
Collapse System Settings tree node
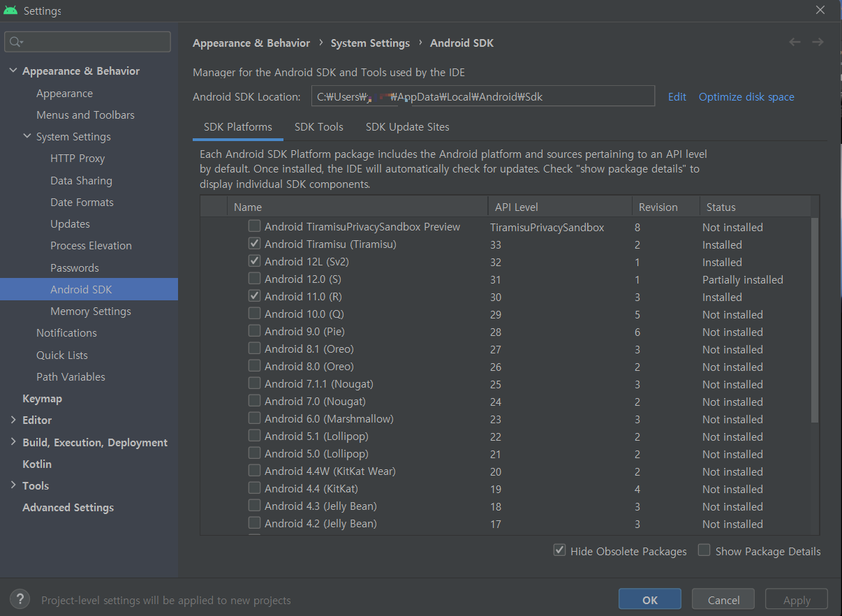(27, 137)
